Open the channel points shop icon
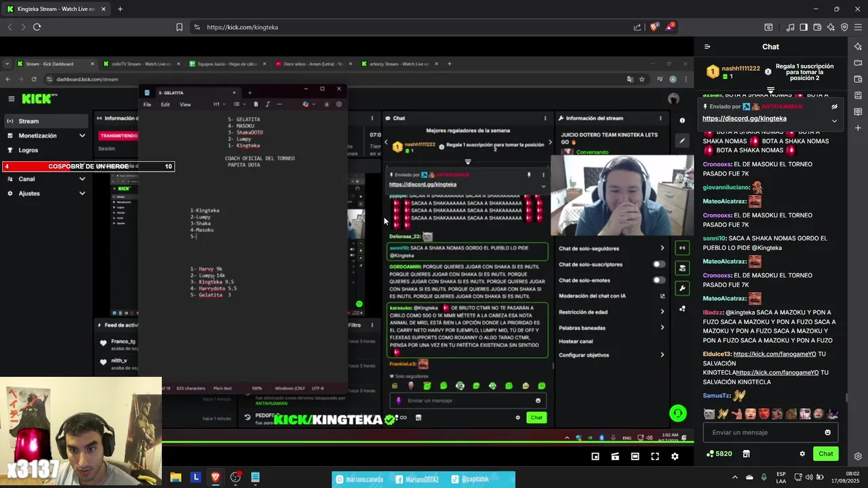The width and height of the screenshot is (868, 488). pyautogui.click(x=746, y=453)
